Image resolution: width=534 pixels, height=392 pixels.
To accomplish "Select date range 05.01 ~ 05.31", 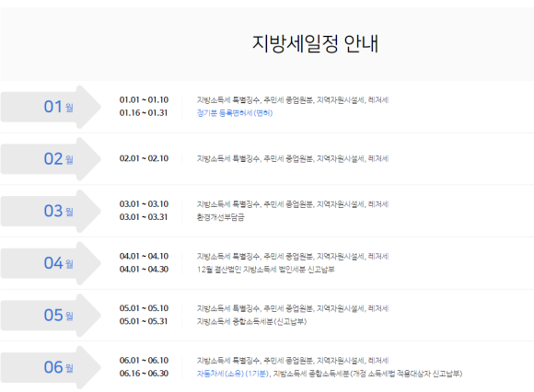I will 144,321.
